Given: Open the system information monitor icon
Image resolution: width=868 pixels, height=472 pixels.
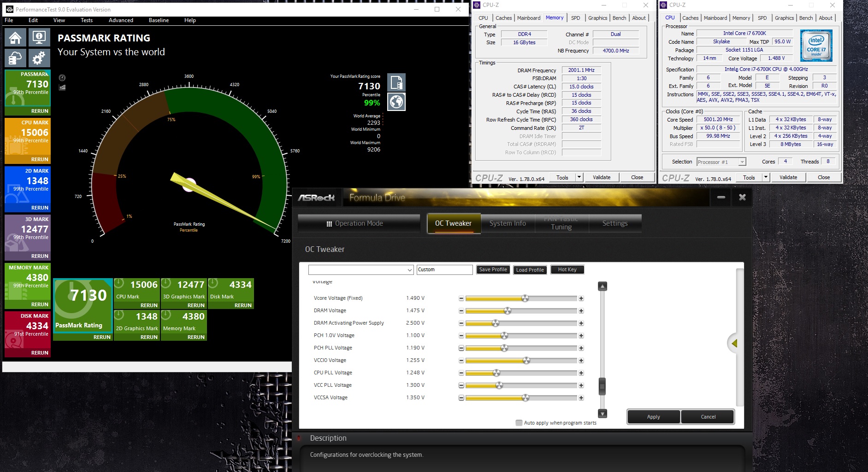Looking at the screenshot, I should (39, 37).
